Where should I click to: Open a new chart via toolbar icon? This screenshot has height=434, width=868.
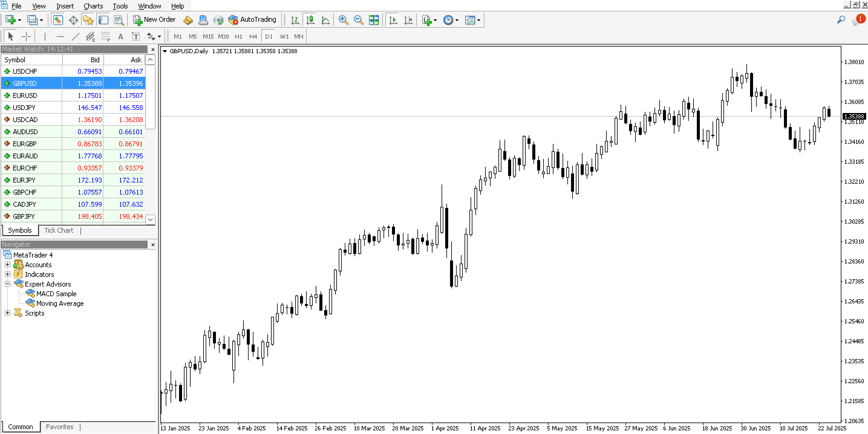coord(11,20)
